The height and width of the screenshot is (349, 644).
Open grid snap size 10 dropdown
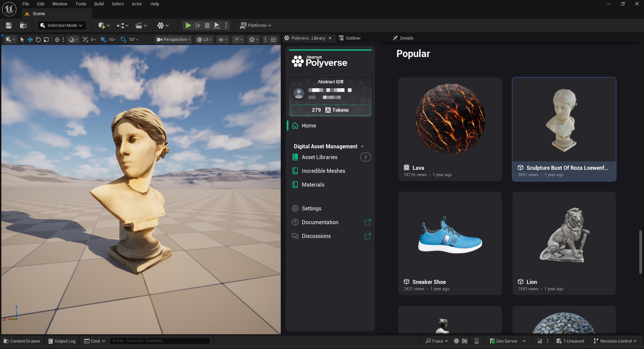tap(112, 40)
